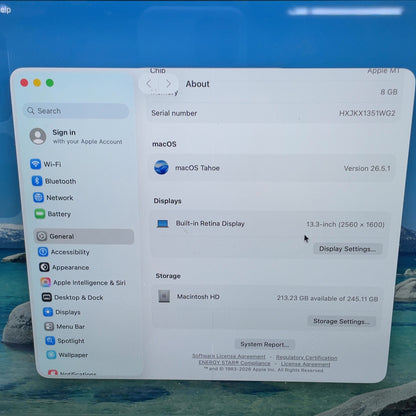Click the Wallpaper icon
The height and width of the screenshot is (416, 416).
[51, 355]
